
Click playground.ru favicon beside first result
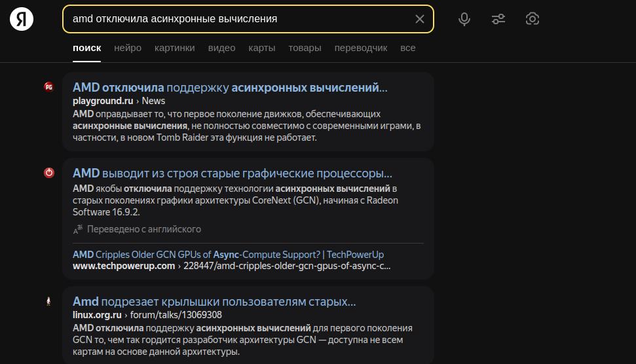pyautogui.click(x=49, y=87)
